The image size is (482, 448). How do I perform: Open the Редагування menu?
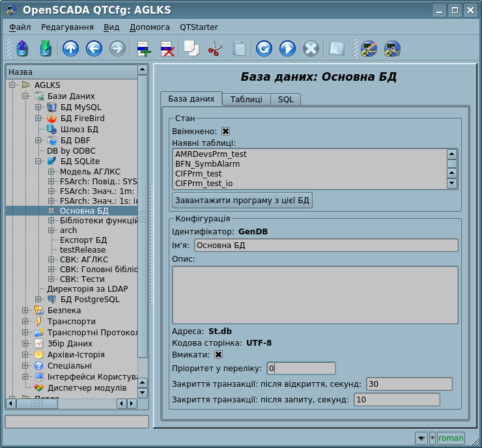coord(67,27)
